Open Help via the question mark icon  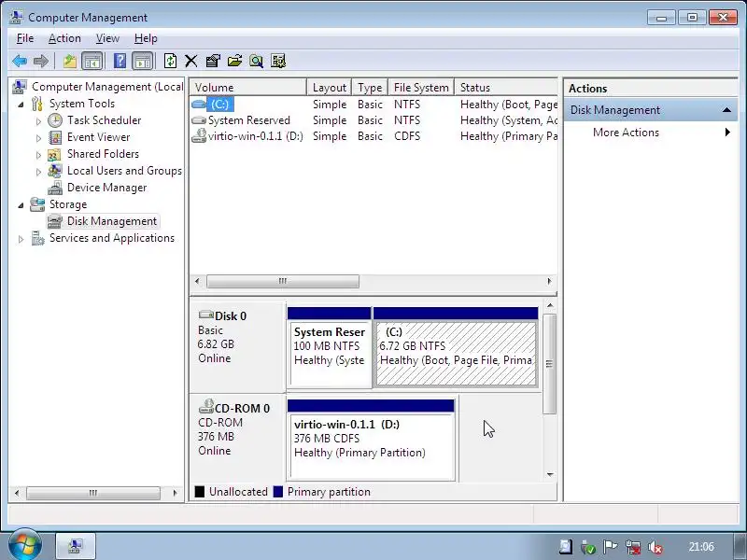120,61
